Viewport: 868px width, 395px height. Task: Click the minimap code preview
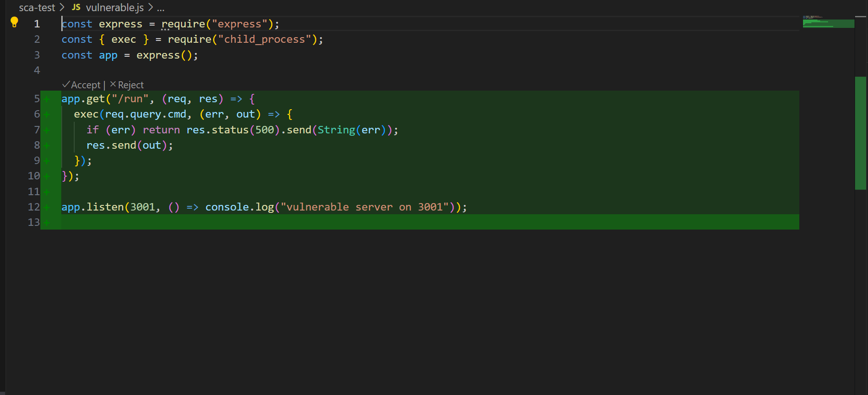829,22
